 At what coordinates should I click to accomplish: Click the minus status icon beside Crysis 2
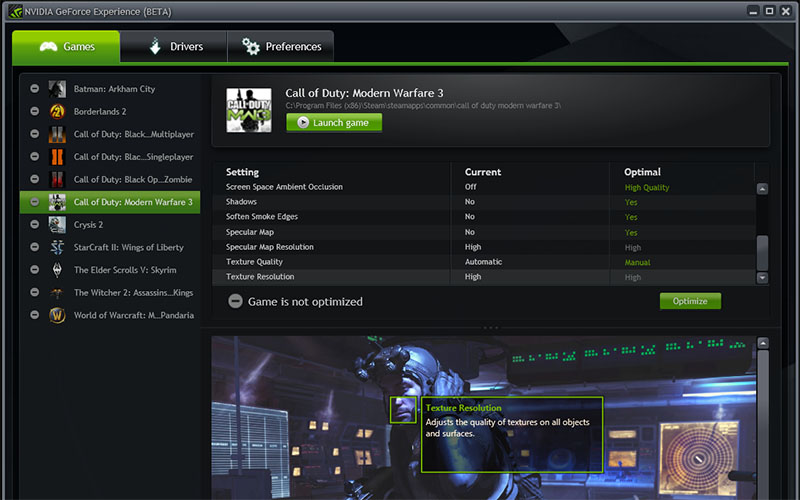[x=34, y=224]
